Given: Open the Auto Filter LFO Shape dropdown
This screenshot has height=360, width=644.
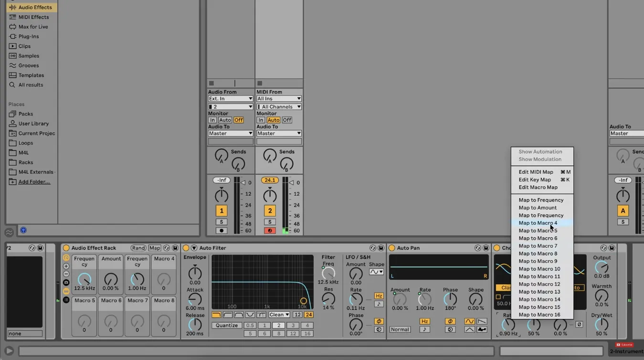Looking at the screenshot, I should [376, 272].
